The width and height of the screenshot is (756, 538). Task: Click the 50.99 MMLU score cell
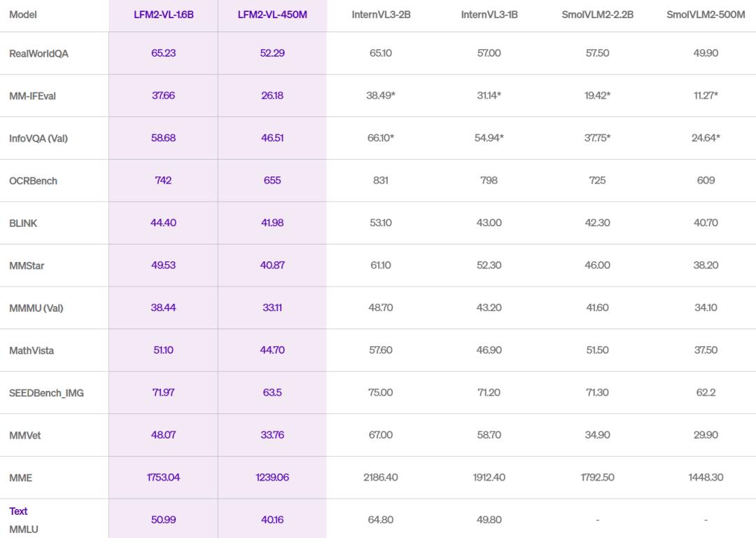point(163,520)
